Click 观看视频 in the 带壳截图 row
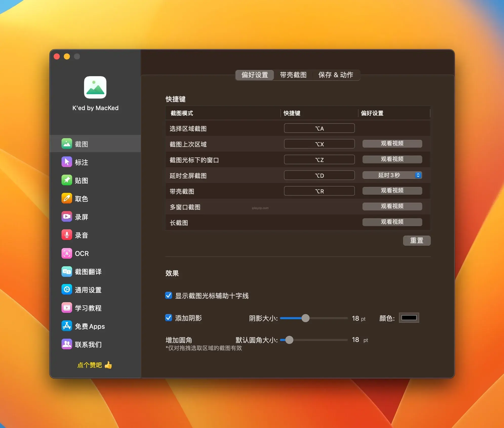 [392, 191]
